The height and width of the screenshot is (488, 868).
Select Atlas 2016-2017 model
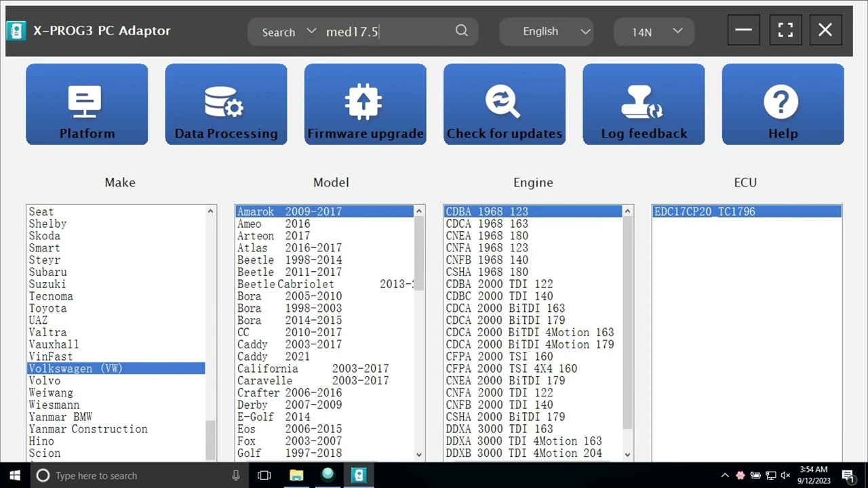(324, 248)
